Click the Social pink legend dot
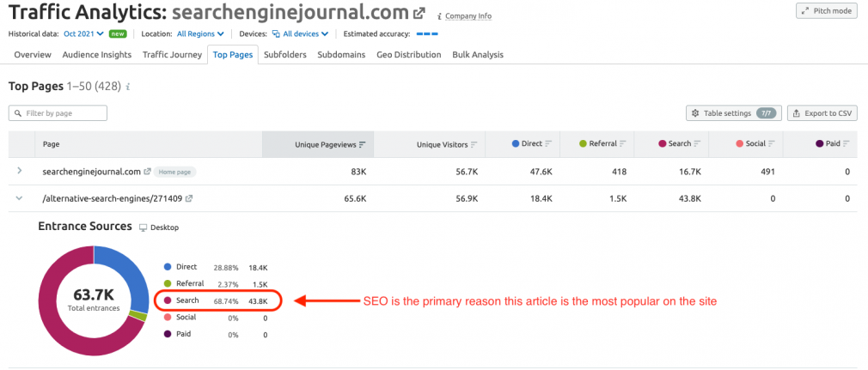This screenshot has width=868, height=370. point(168,318)
